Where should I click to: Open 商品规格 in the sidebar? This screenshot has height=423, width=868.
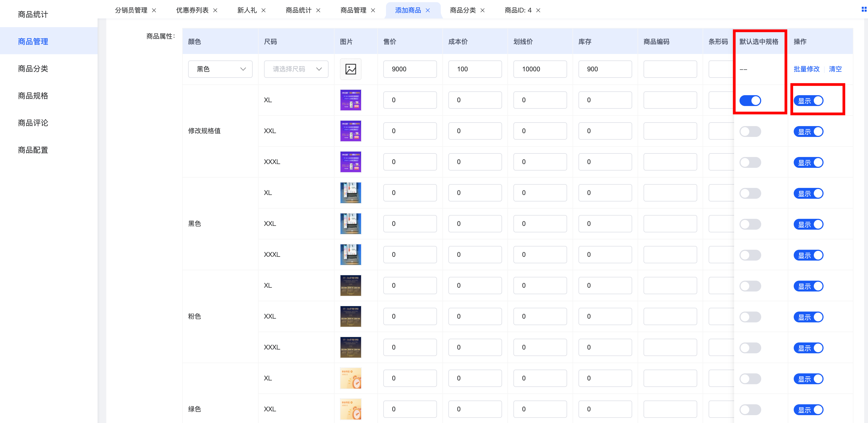click(x=33, y=96)
